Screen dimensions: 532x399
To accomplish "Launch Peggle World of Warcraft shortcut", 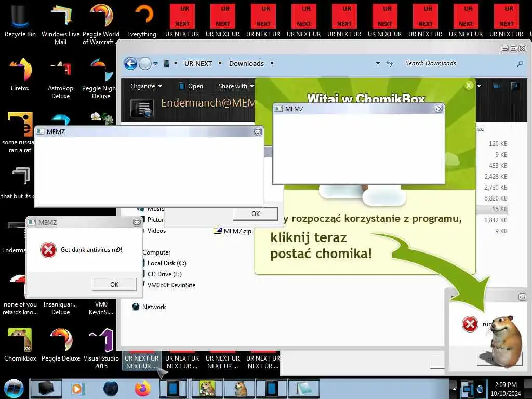I will (101, 24).
